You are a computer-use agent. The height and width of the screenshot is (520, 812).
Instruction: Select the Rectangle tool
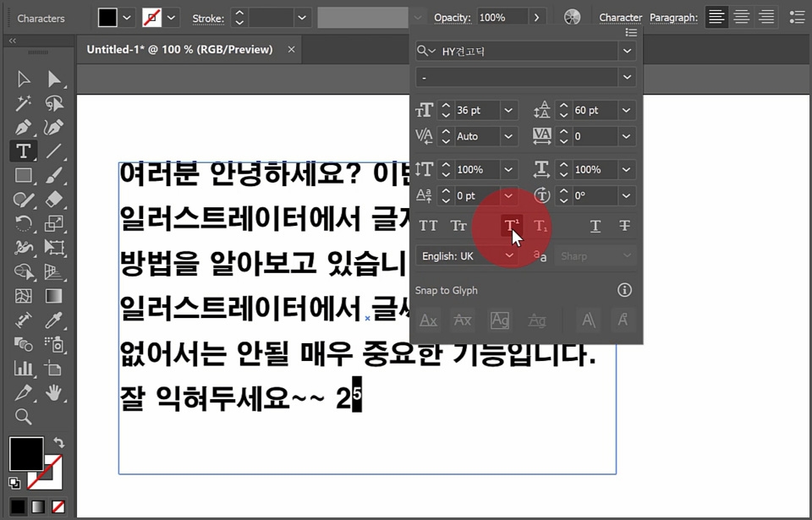pyautogui.click(x=24, y=176)
